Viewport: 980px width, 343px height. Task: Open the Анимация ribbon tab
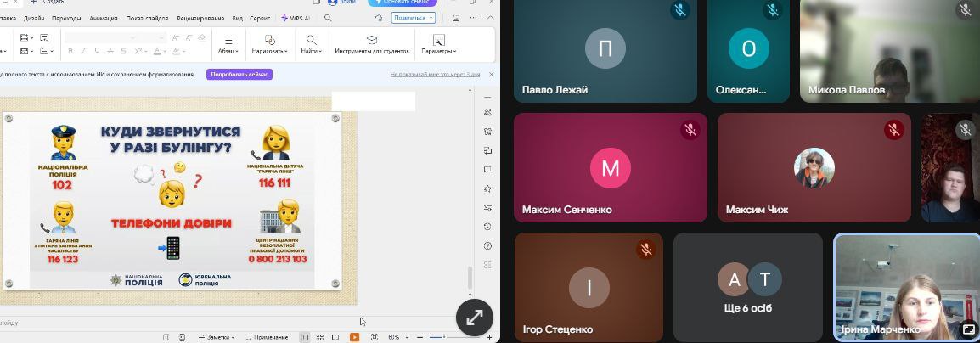[x=104, y=17]
